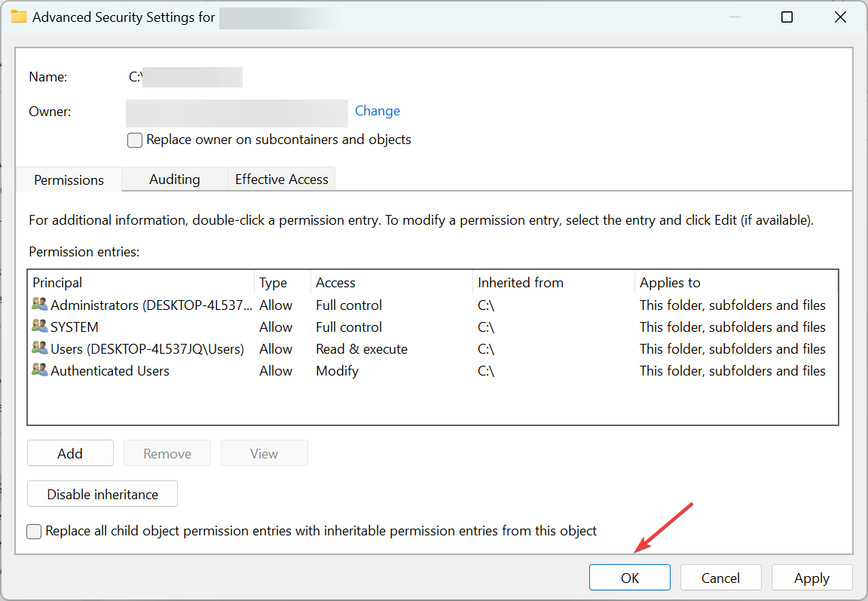Click the Cancel button
868x601 pixels.
click(720, 578)
